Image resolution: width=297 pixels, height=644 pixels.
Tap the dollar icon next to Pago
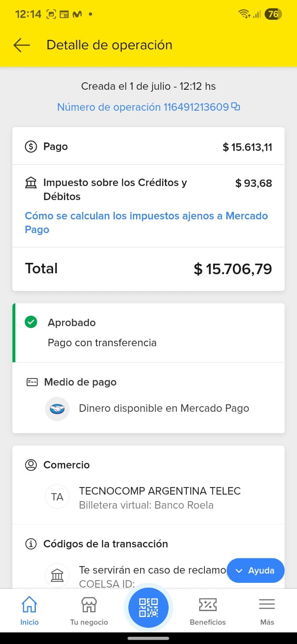[31, 147]
